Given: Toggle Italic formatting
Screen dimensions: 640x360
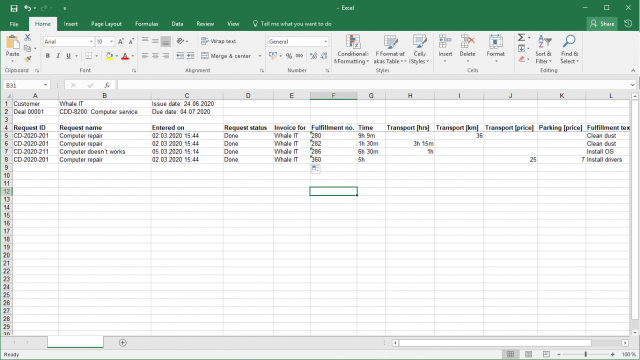Looking at the screenshot, I should (58, 56).
